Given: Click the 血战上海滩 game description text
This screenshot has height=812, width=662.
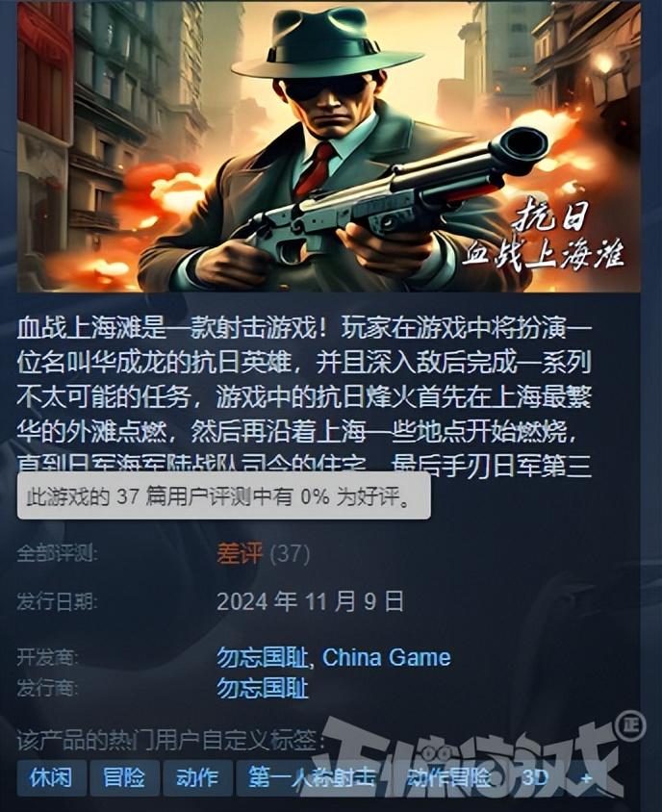Looking at the screenshot, I should point(304,397).
